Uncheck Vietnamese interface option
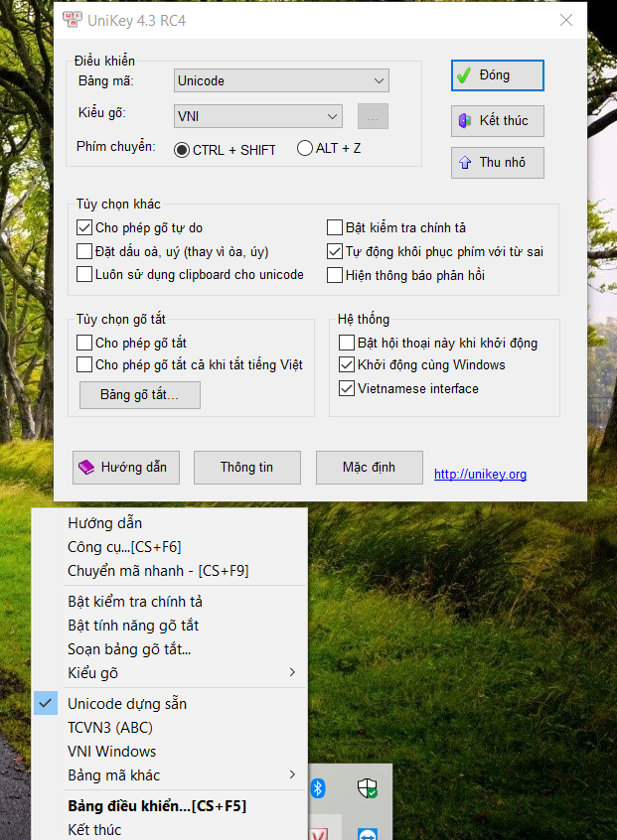 point(347,389)
